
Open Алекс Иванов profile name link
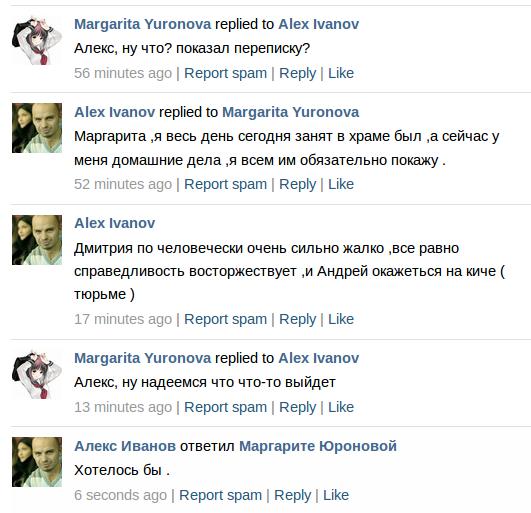point(125,446)
